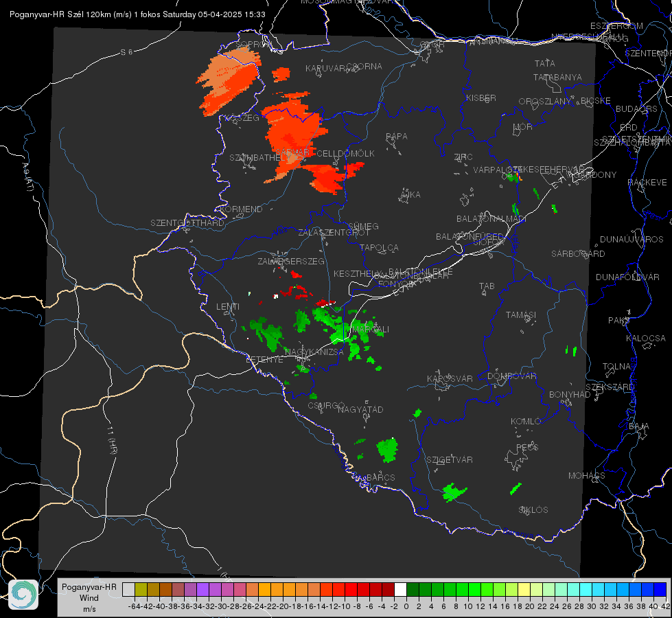
Task: Click the CELLDÖMÖLK town label
Action: pos(345,154)
